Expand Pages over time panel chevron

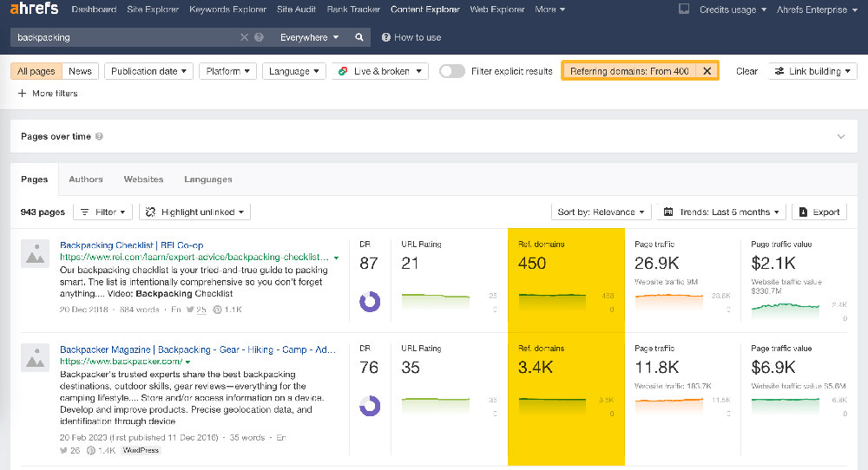(841, 136)
